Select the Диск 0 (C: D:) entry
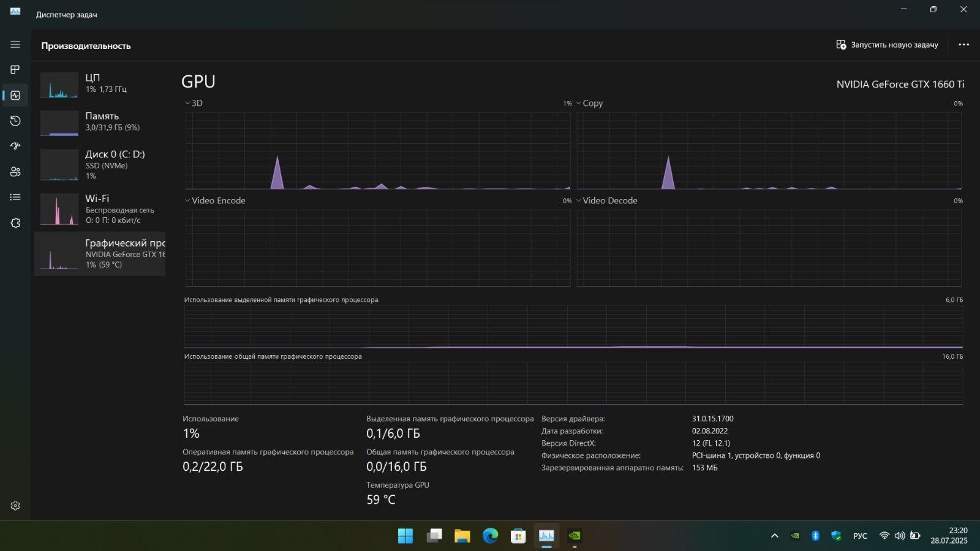 click(99, 165)
